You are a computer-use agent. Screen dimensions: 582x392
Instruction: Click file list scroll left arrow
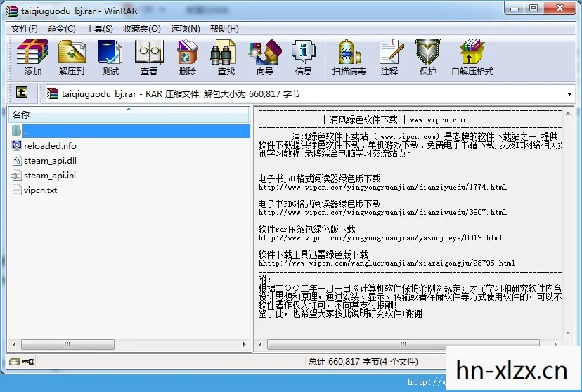[14, 344]
